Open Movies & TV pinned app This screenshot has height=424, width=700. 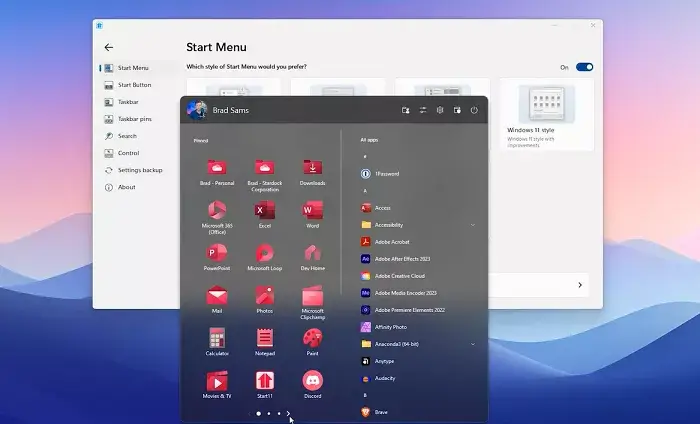217,384
